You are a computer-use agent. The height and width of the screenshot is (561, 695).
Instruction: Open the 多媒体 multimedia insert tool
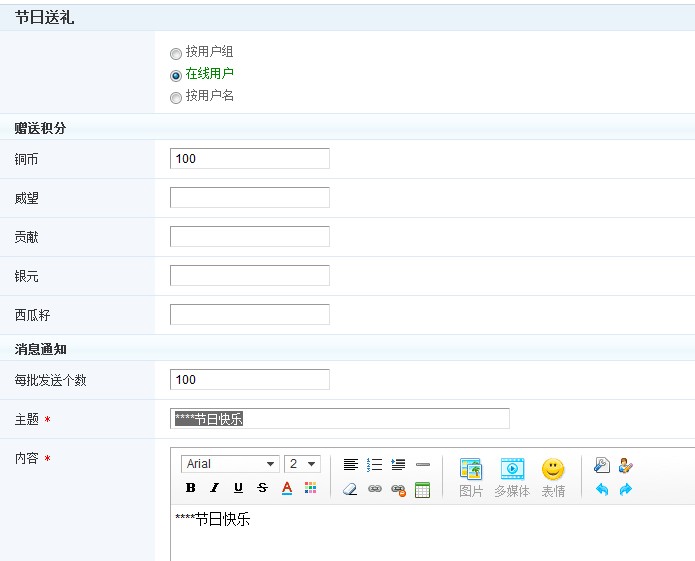tap(512, 478)
